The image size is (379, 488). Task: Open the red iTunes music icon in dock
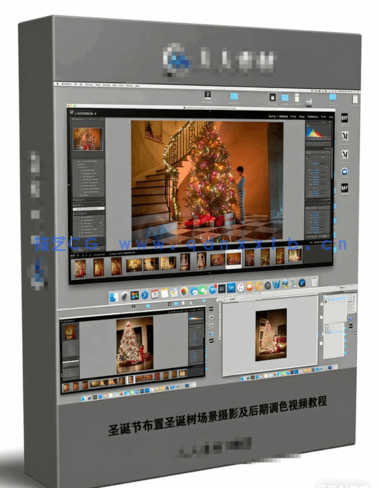[241, 287]
